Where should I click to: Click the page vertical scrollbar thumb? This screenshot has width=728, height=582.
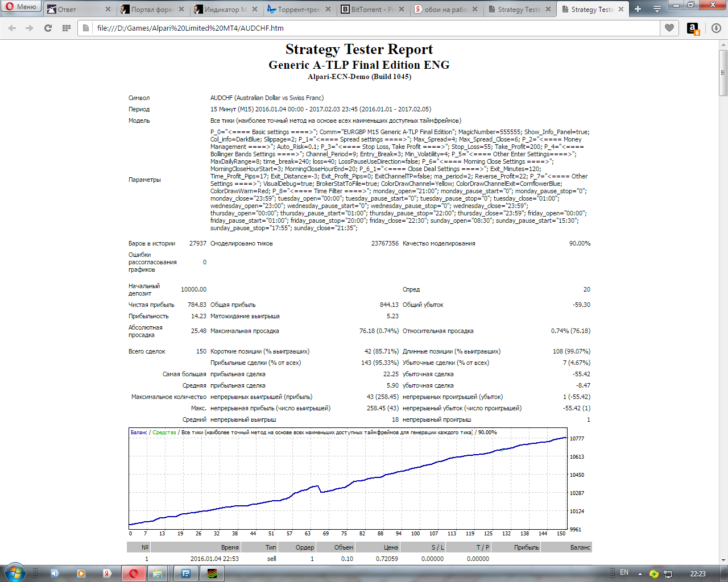(723, 73)
